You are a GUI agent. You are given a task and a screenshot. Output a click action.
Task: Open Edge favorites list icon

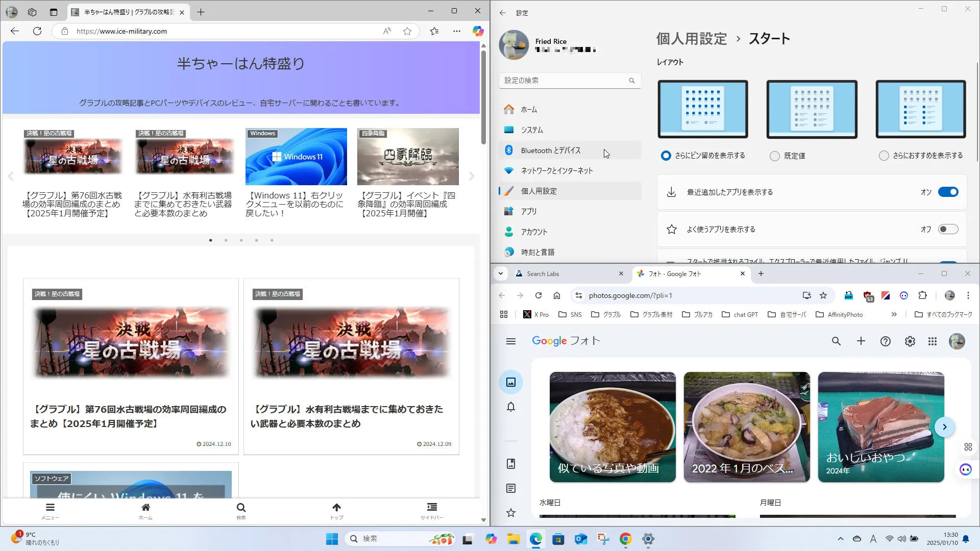point(434,31)
